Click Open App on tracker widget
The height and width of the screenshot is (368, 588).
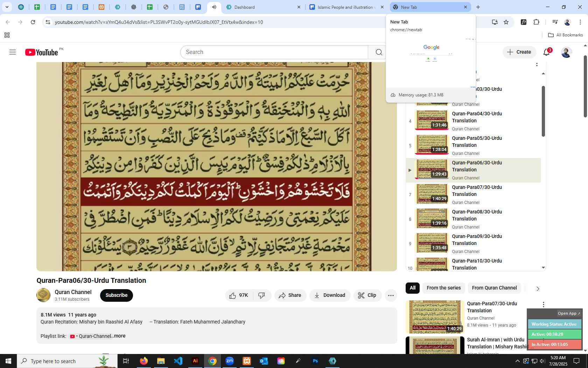pyautogui.click(x=569, y=314)
